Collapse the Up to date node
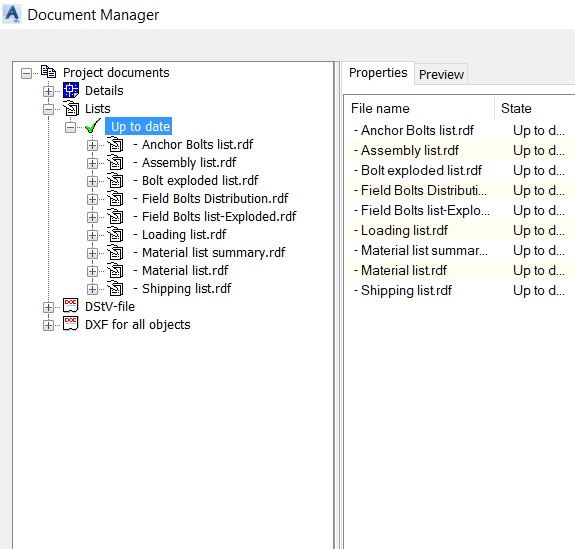This screenshot has width=575, height=549. pyautogui.click(x=70, y=127)
